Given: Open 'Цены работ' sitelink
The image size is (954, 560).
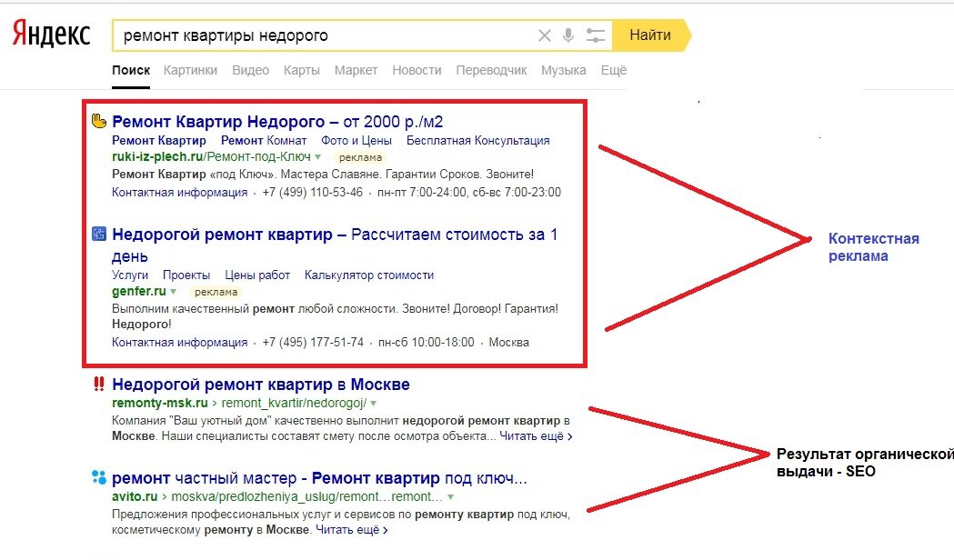Looking at the screenshot, I should tap(257, 275).
